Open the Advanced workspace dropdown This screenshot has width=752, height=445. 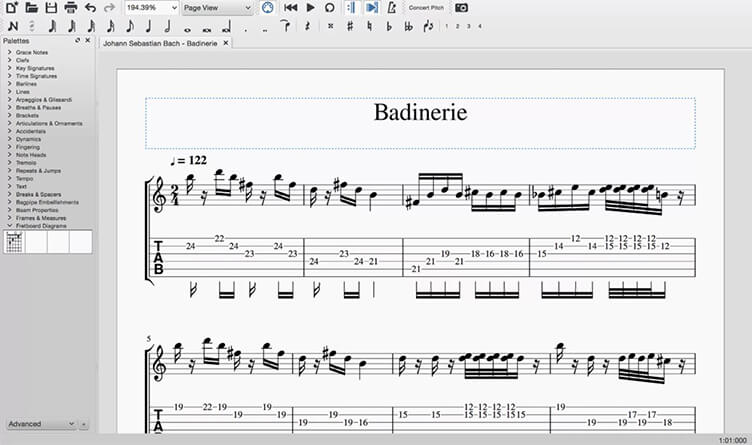click(x=41, y=424)
